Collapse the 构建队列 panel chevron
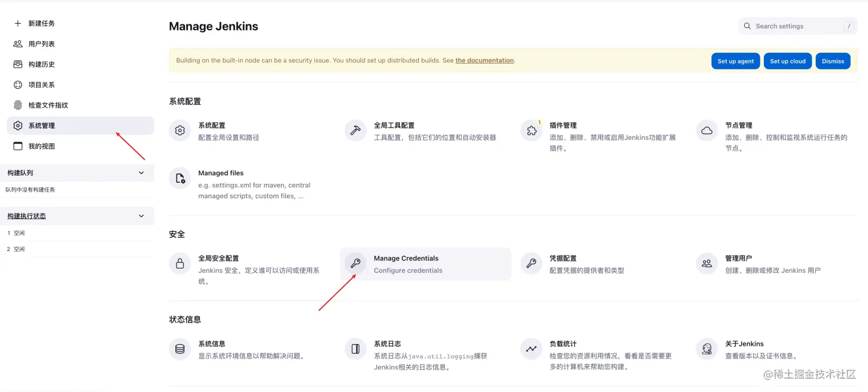 pyautogui.click(x=142, y=173)
